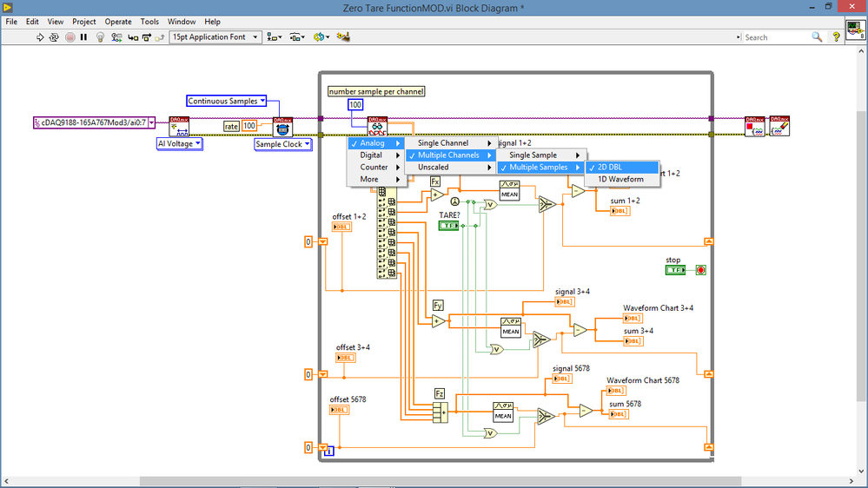Click the rate constant value 100

pyautogui.click(x=249, y=126)
